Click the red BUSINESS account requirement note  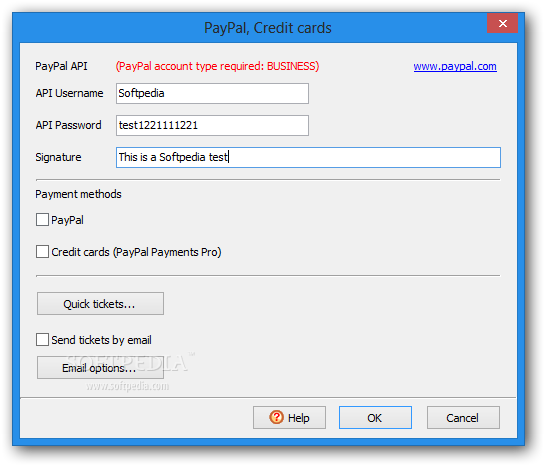coord(217,66)
